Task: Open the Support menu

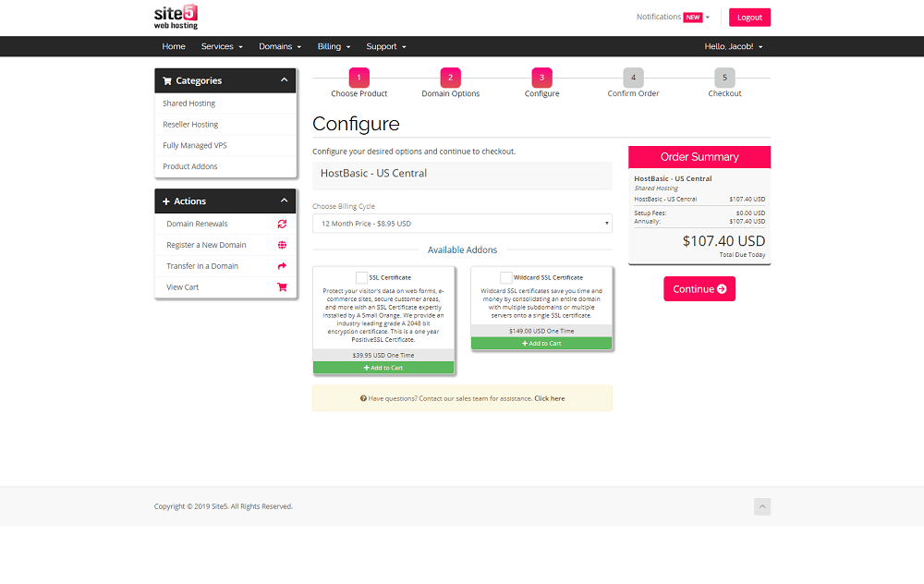Action: click(x=386, y=46)
